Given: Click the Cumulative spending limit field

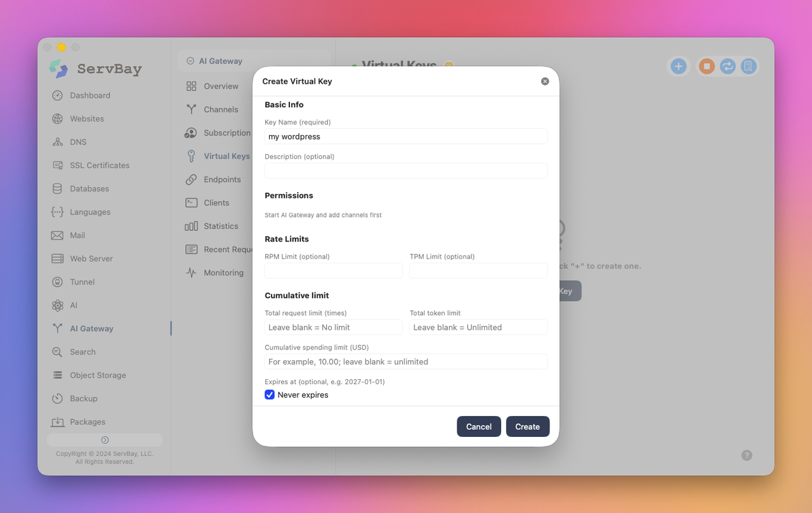Looking at the screenshot, I should coord(406,361).
